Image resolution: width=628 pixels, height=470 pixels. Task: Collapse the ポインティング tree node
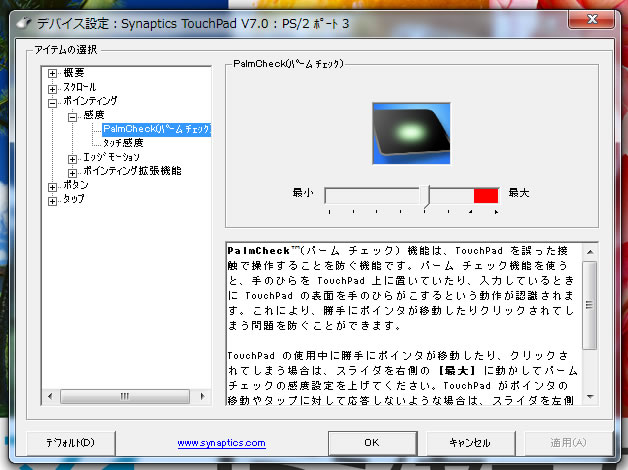tap(52, 103)
